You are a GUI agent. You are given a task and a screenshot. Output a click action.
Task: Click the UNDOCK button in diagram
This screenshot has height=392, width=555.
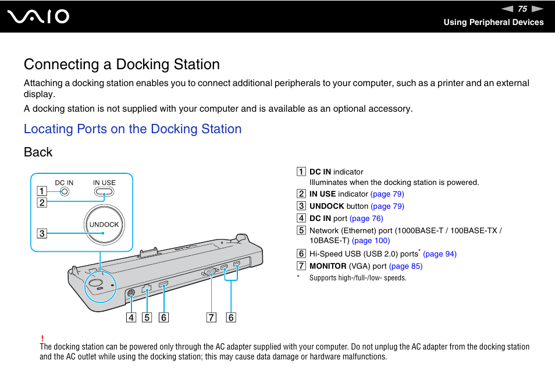click(x=104, y=224)
